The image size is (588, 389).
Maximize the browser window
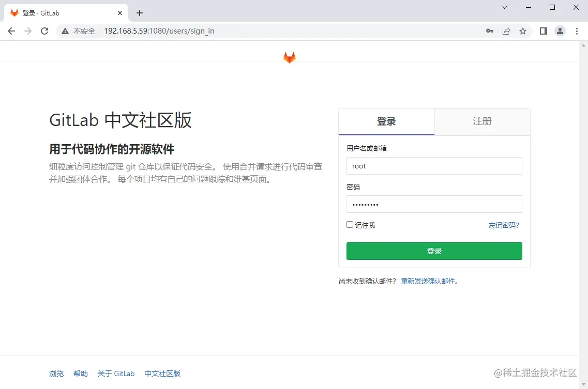[x=552, y=7]
